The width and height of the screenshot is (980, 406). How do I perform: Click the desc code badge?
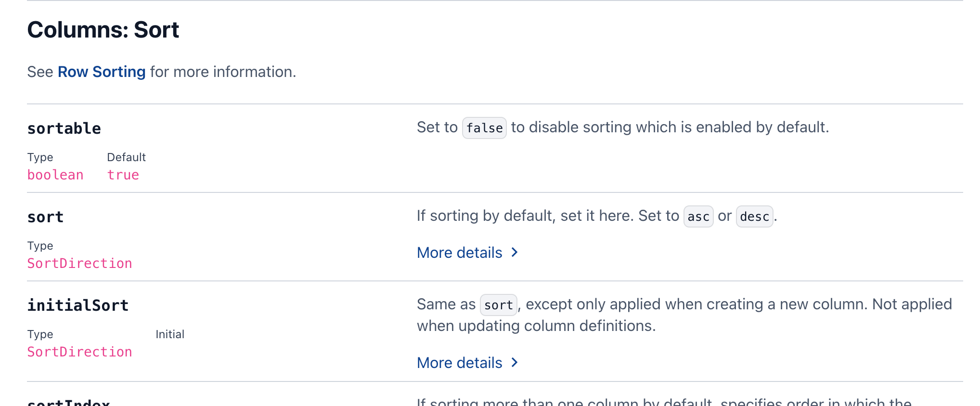[754, 216]
